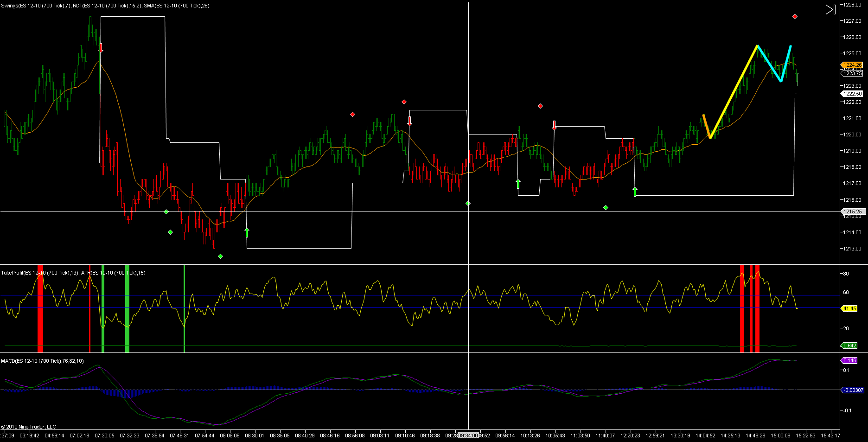Click the green diamond on the crosshair vertical line
The height and width of the screenshot is (442, 868).
tap(468, 203)
